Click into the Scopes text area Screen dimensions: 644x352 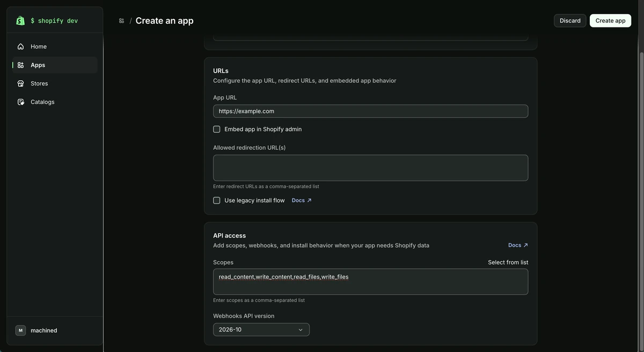370,282
